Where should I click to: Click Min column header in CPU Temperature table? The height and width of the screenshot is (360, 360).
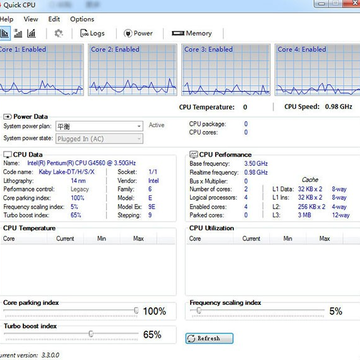pyautogui.click(x=102, y=239)
